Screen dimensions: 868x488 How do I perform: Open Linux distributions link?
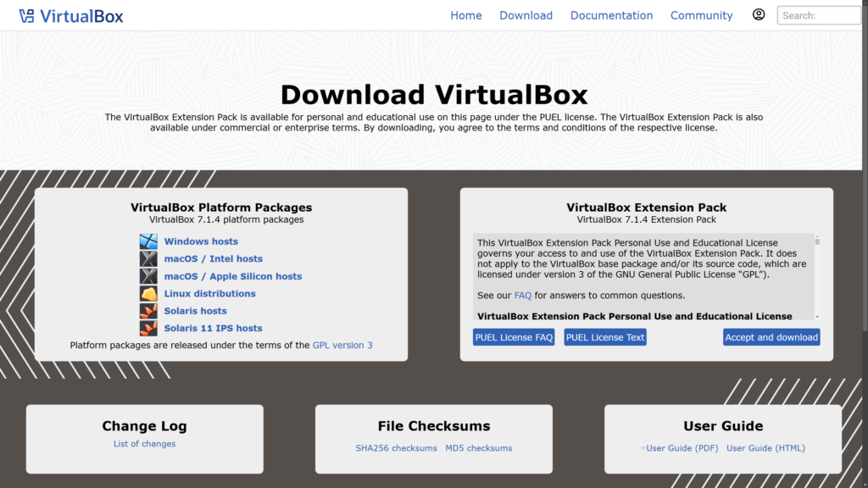(x=210, y=293)
